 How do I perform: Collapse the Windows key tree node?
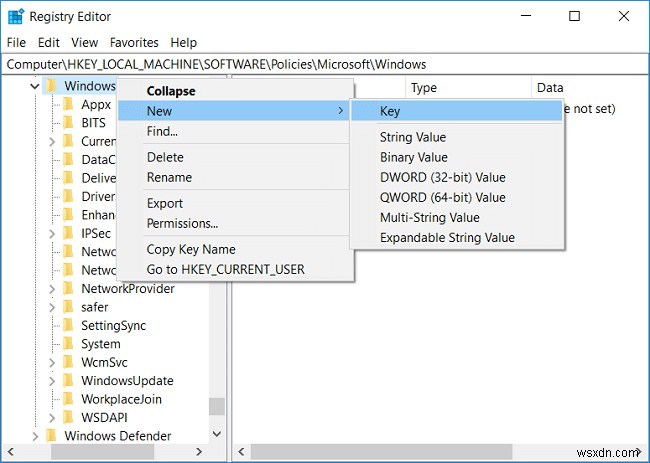[x=35, y=86]
